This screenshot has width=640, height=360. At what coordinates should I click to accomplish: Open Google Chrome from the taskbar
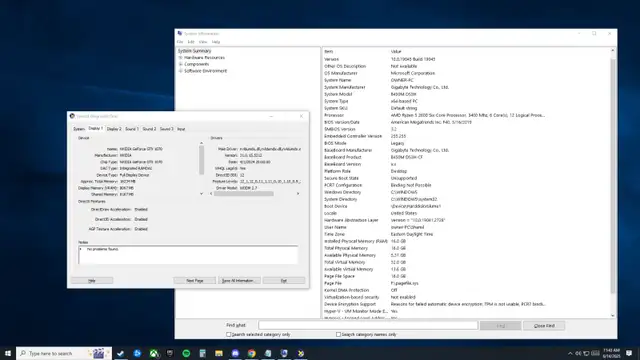click(x=251, y=353)
